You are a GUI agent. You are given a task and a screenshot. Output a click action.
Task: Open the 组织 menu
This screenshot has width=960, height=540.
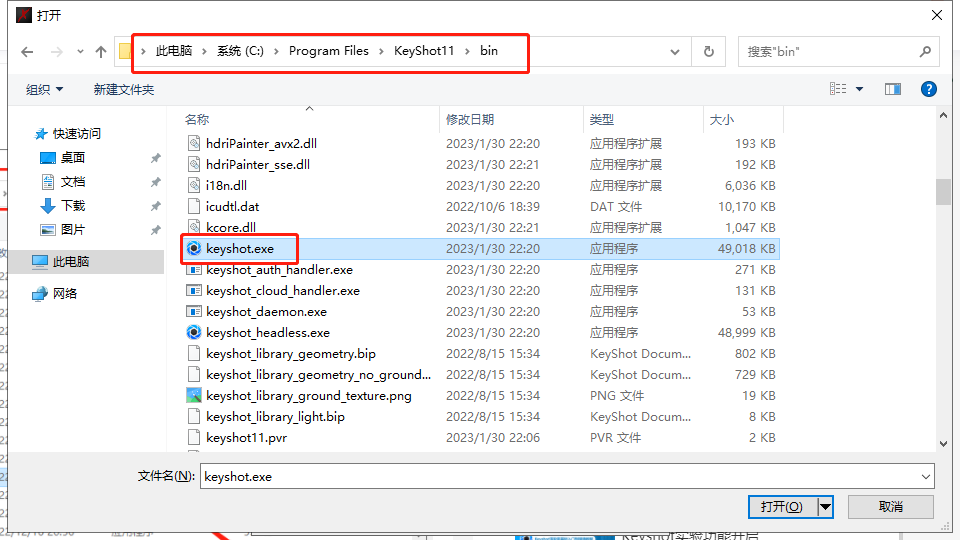coord(44,89)
